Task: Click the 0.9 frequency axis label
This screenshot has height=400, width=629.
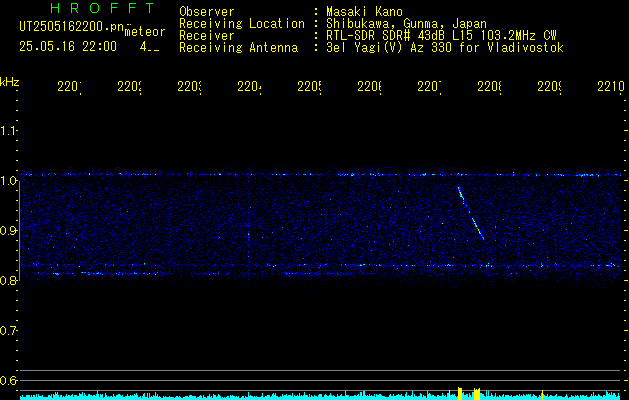Action: pos(8,230)
